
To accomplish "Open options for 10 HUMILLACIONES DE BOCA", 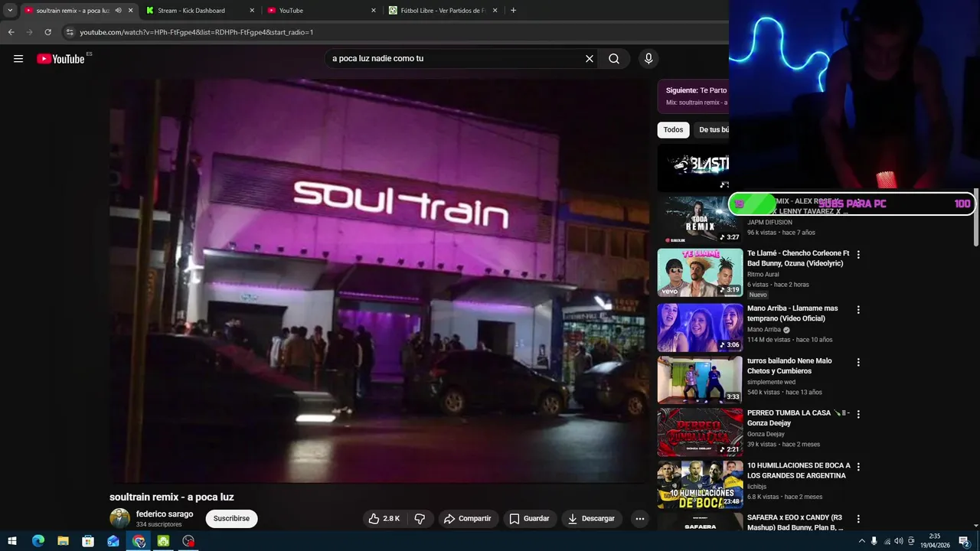I will (x=858, y=467).
